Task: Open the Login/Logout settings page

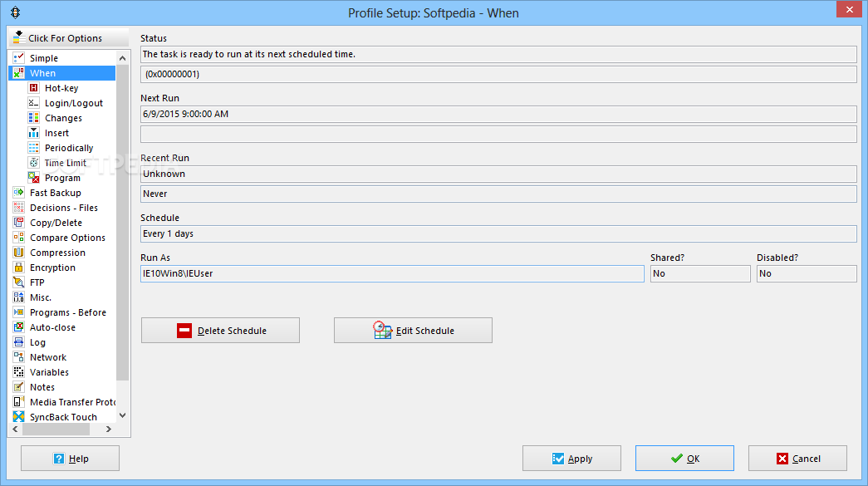Action: pos(74,103)
